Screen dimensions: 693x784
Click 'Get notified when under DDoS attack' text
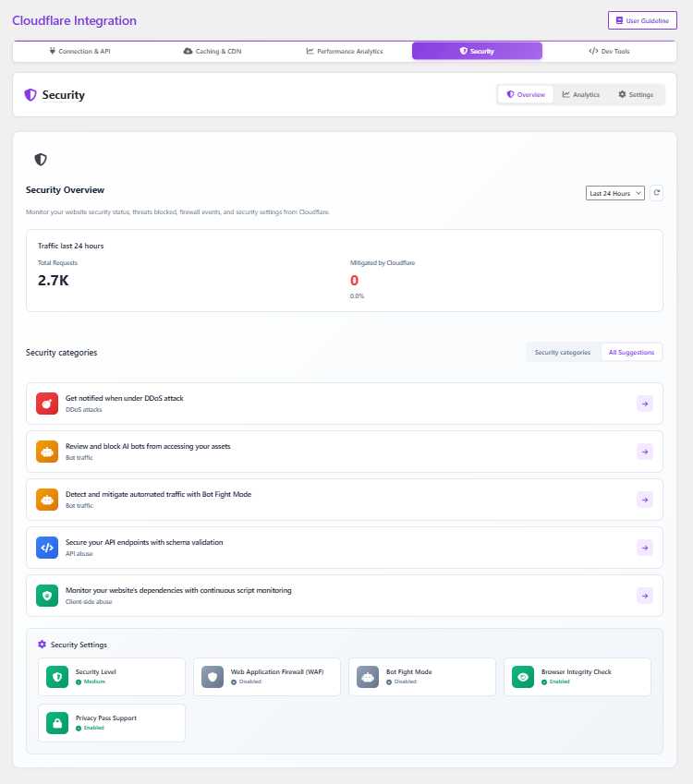click(x=124, y=398)
